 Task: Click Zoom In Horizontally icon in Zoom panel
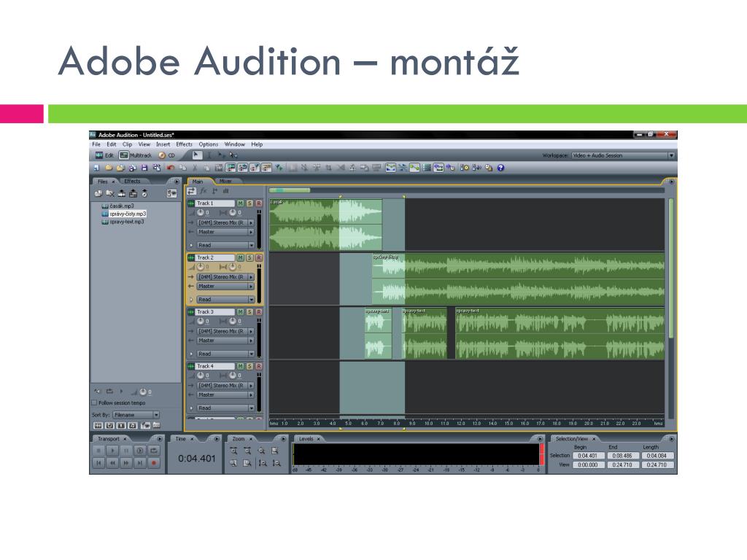point(233,451)
